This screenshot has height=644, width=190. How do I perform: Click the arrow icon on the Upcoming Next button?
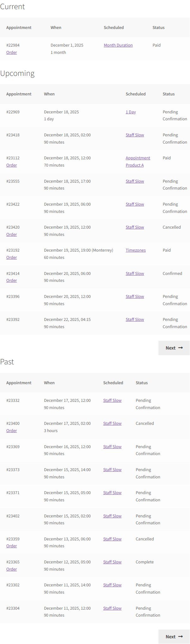181,348
